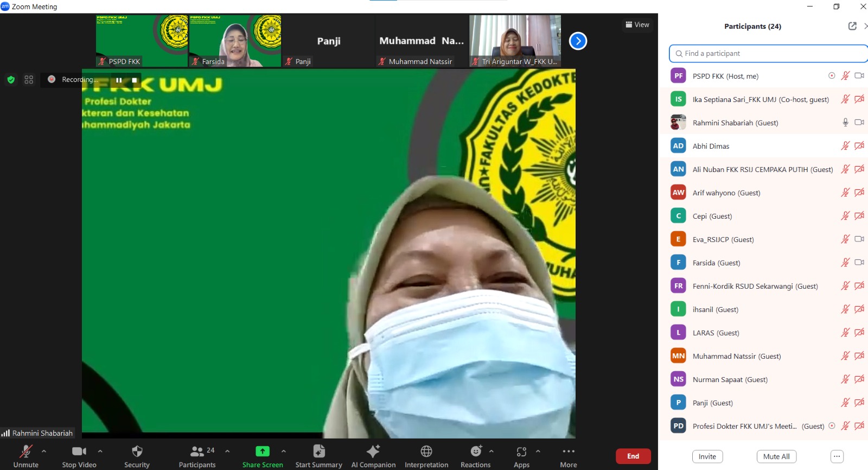Click video-off icon for Cepi

pos(859,216)
